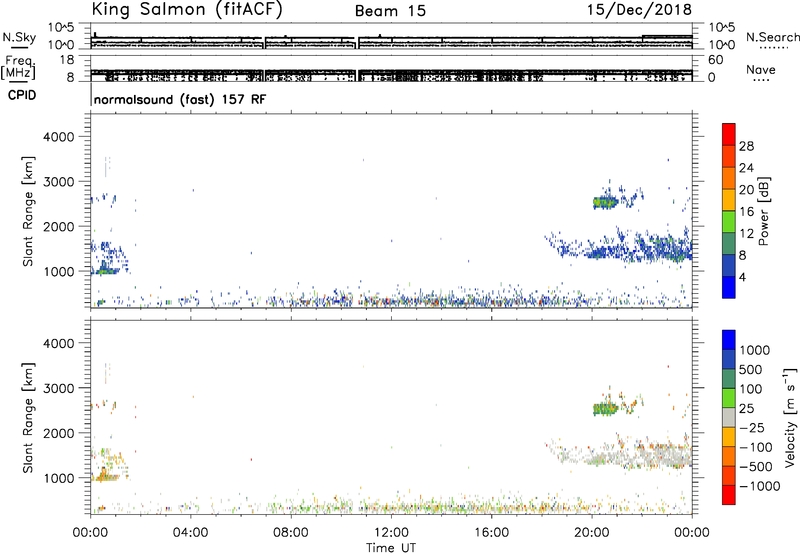Click green echo cluster near 2500 km in power panel

[x=605, y=202]
